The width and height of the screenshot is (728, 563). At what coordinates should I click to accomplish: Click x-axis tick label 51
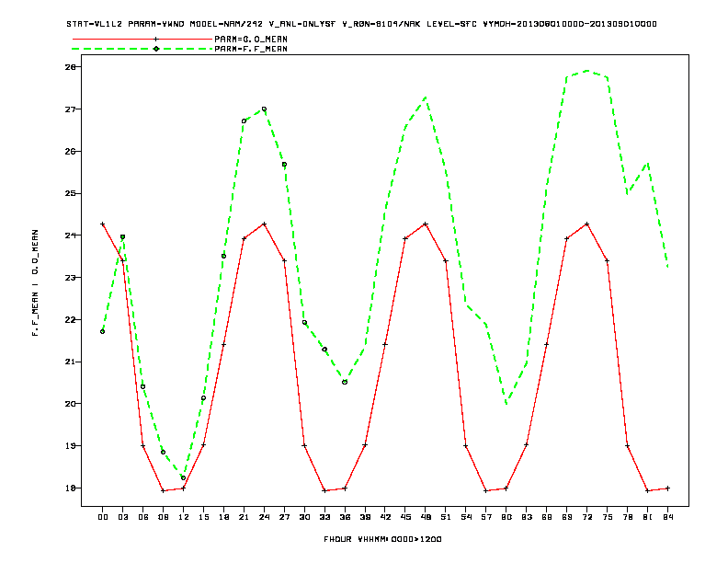point(446,517)
